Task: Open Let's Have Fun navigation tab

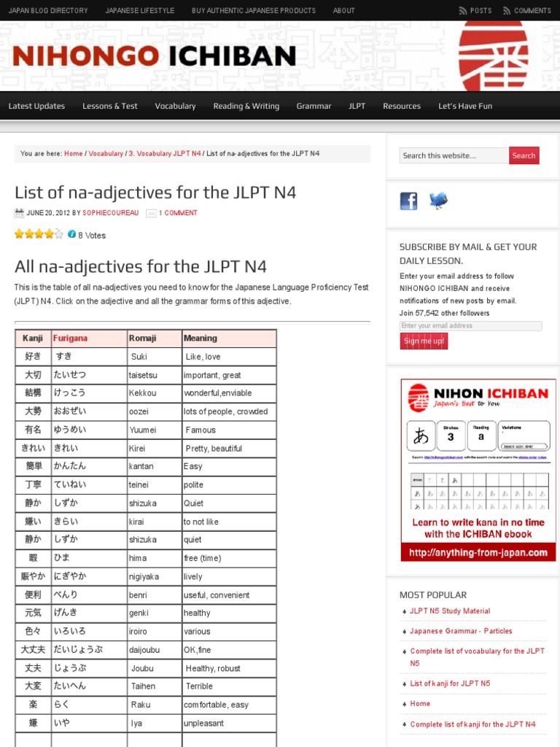Action: (x=465, y=106)
